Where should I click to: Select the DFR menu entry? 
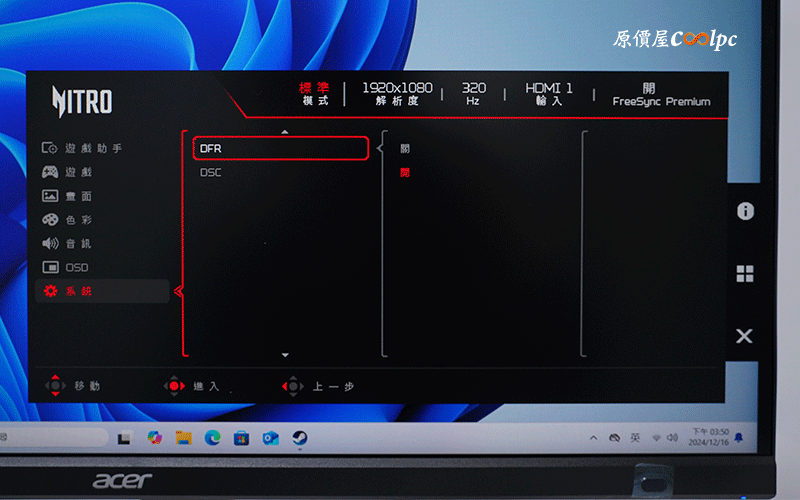pyautogui.click(x=281, y=148)
